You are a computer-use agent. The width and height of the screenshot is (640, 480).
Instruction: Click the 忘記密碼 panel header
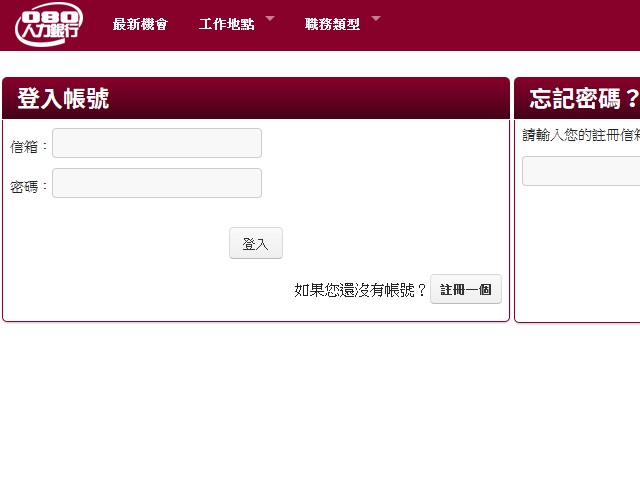tap(580, 98)
